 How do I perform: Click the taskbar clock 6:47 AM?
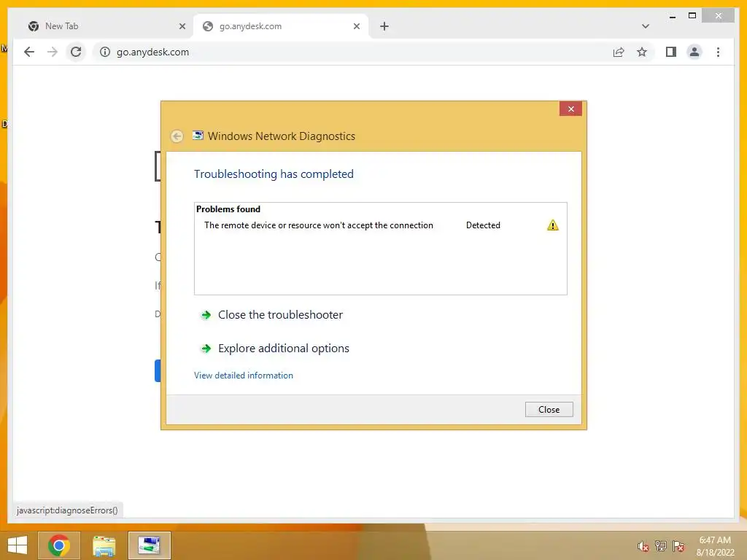pos(715,540)
